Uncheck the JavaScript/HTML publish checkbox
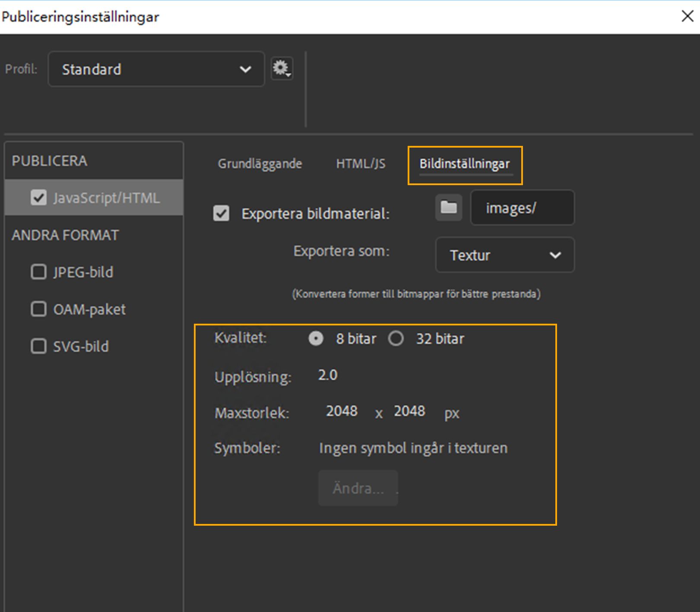Viewport: 700px width, 612px height. click(x=39, y=198)
